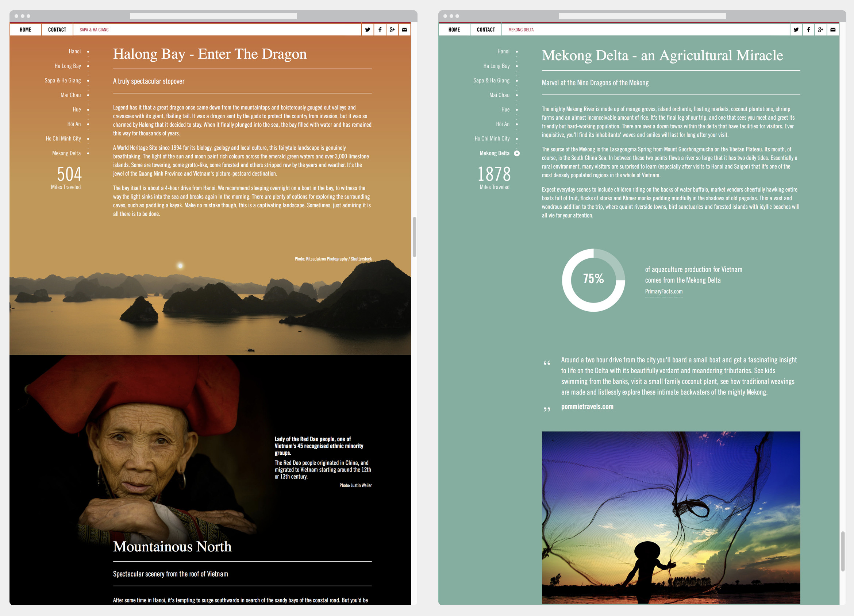
Task: Click '504' miles traveled counter
Action: tap(69, 174)
